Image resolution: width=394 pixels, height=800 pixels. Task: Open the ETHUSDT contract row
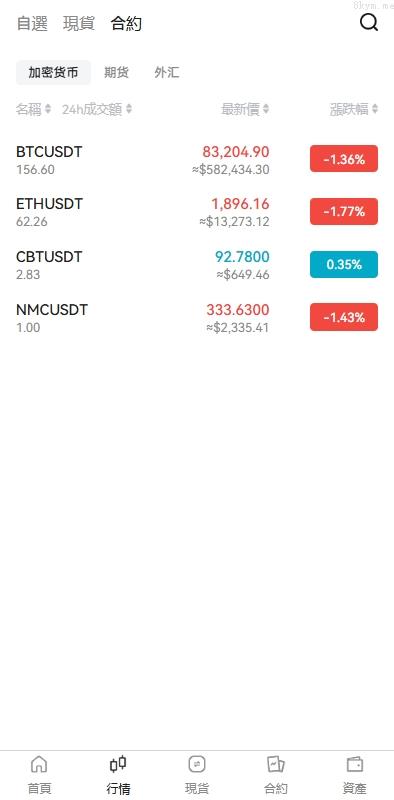click(x=197, y=212)
